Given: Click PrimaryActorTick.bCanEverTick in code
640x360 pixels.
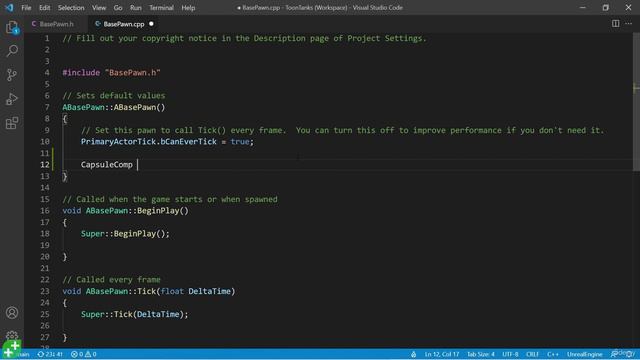Looking at the screenshot, I should pyautogui.click(x=149, y=142).
